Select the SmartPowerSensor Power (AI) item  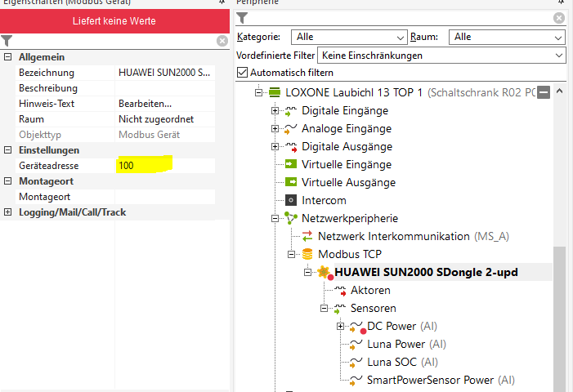pos(441,380)
